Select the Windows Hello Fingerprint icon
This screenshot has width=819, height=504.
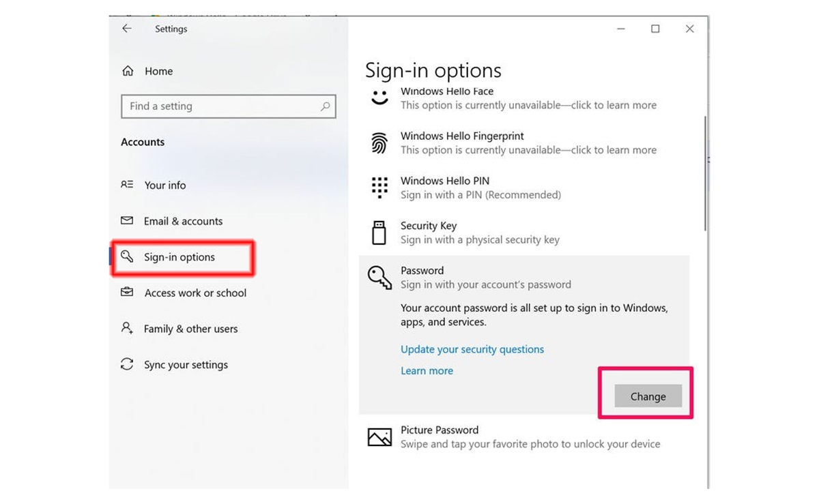[x=379, y=143]
